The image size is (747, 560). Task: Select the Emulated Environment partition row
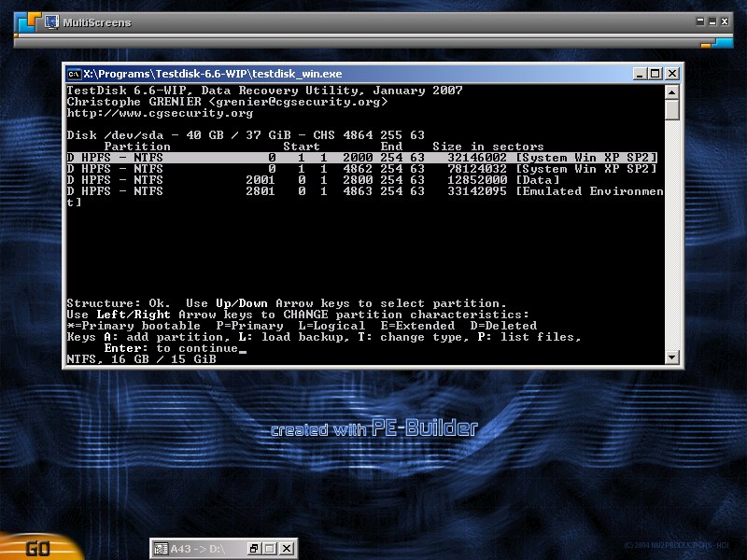click(365, 191)
